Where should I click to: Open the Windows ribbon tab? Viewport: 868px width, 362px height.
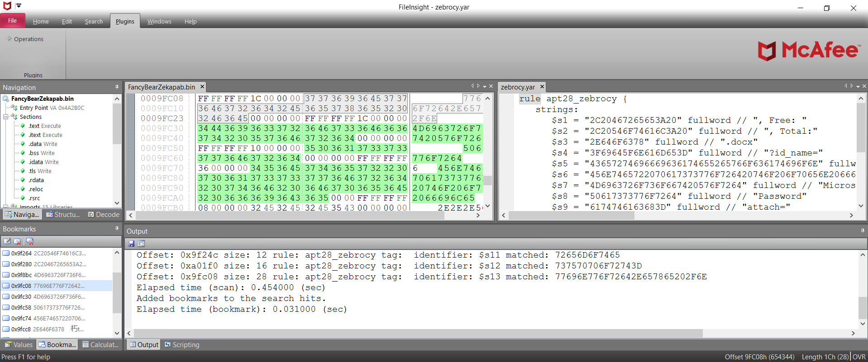159,21
